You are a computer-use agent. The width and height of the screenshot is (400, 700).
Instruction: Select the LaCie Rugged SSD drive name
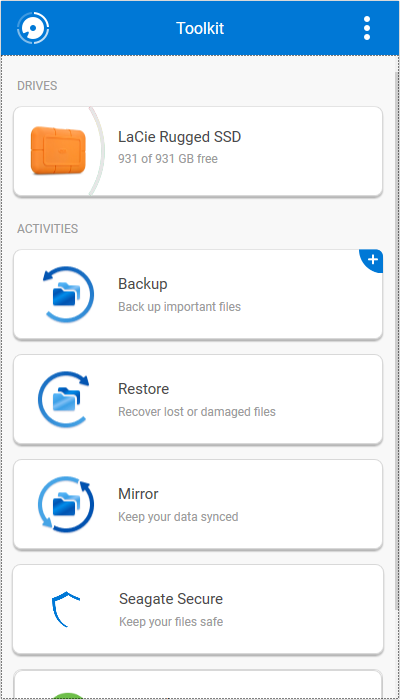(179, 137)
